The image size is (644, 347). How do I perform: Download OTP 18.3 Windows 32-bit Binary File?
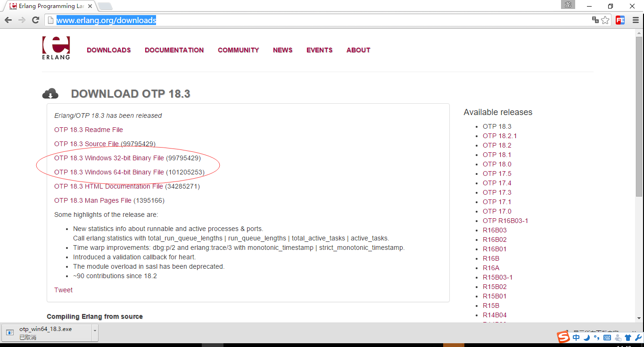tap(109, 158)
